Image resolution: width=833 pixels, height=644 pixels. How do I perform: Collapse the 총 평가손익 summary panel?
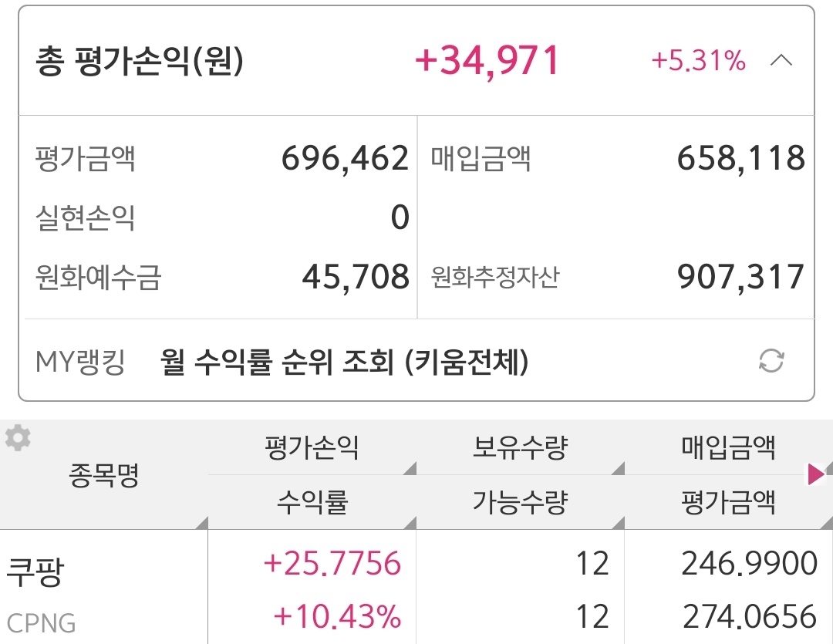pos(781,61)
